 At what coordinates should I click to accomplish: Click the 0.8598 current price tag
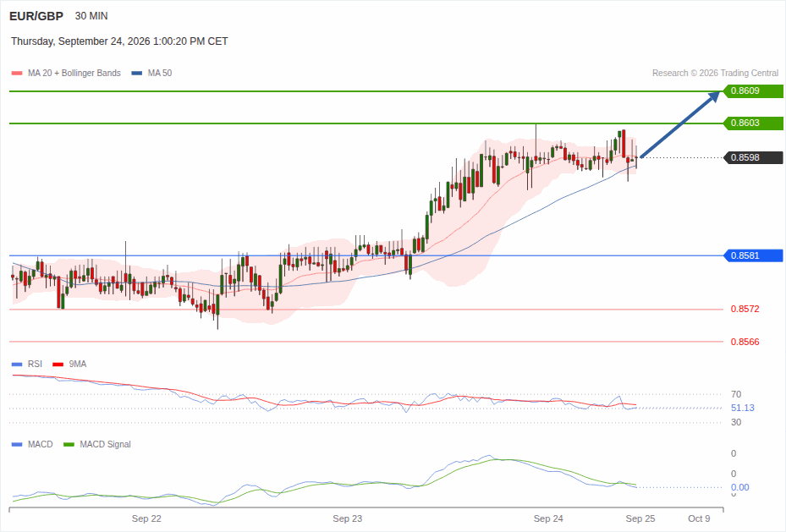753,158
